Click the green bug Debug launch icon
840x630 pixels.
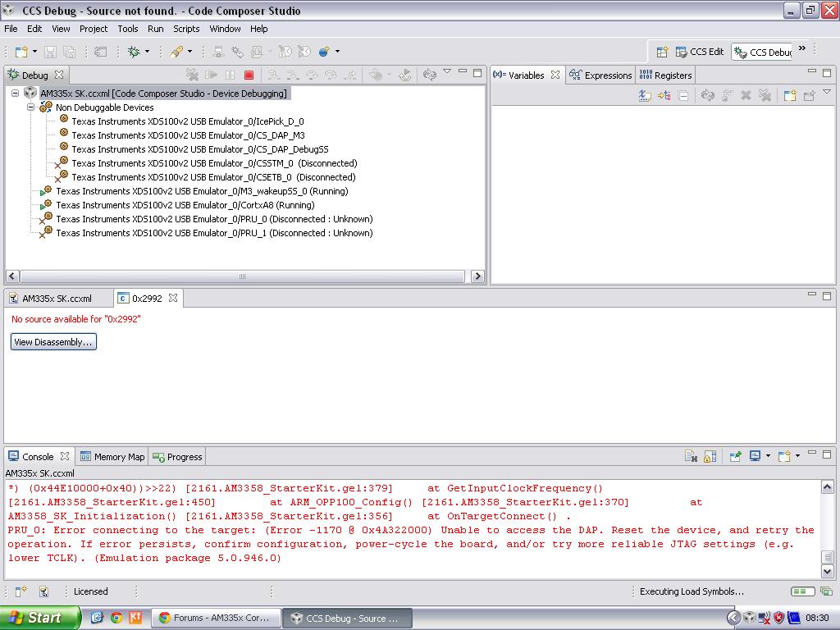click(134, 52)
